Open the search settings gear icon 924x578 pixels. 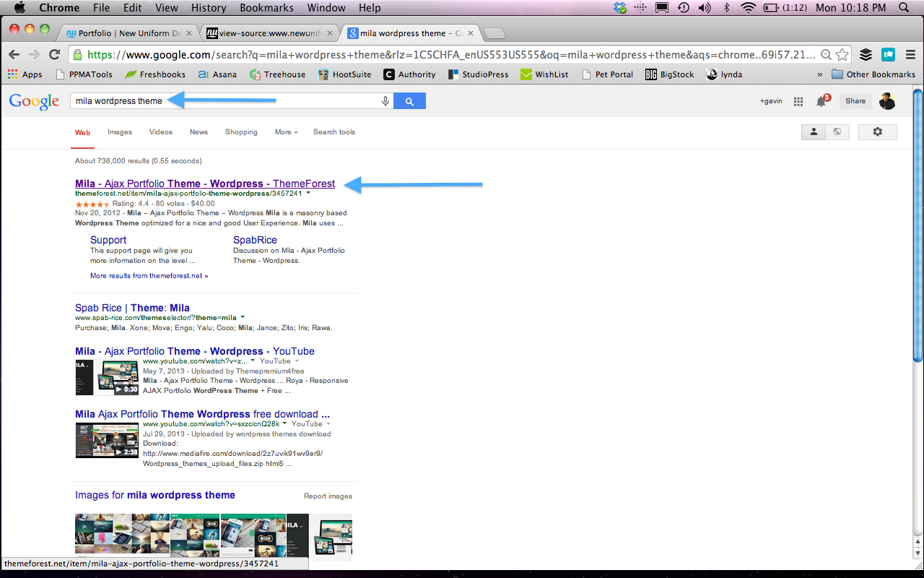click(878, 132)
